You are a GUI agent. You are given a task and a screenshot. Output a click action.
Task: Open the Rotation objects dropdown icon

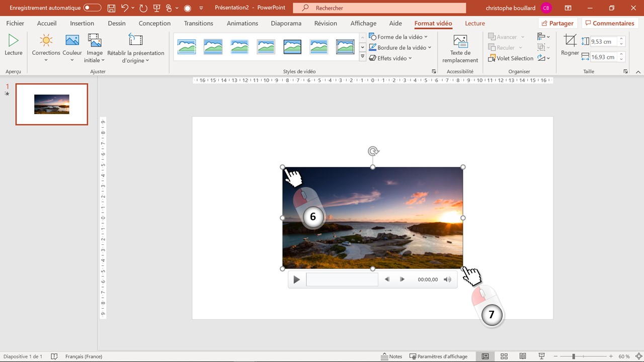point(543,58)
